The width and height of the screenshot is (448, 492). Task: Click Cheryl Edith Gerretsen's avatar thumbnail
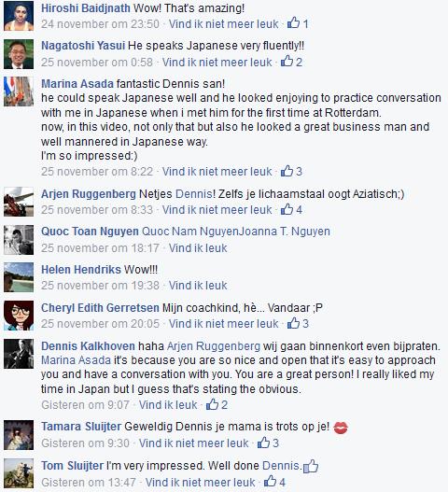click(x=19, y=316)
